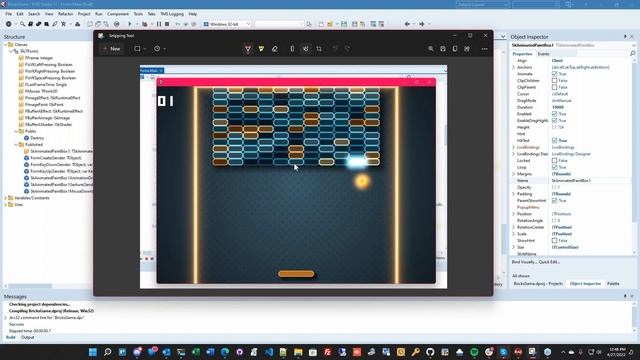Click the Run (play) icon in IDE toolbar
This screenshot has height=360, width=640.
[130, 24]
